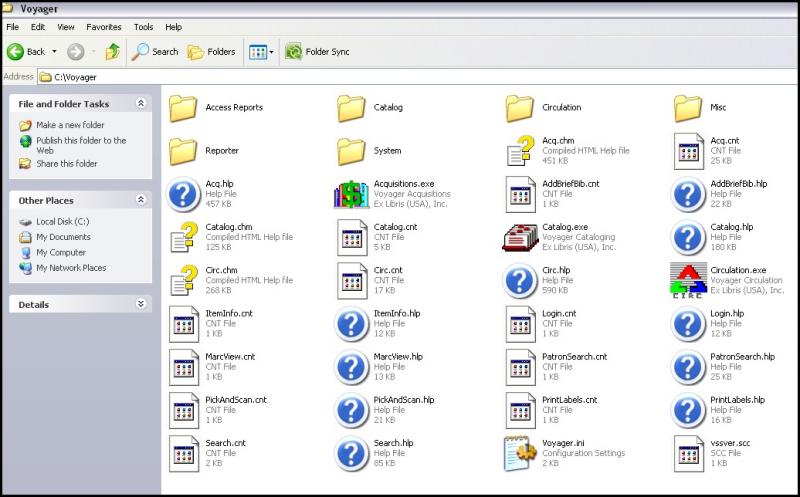Select the PickAndScan.hlp help icon
The height and width of the screenshot is (497, 800).
coord(352,410)
